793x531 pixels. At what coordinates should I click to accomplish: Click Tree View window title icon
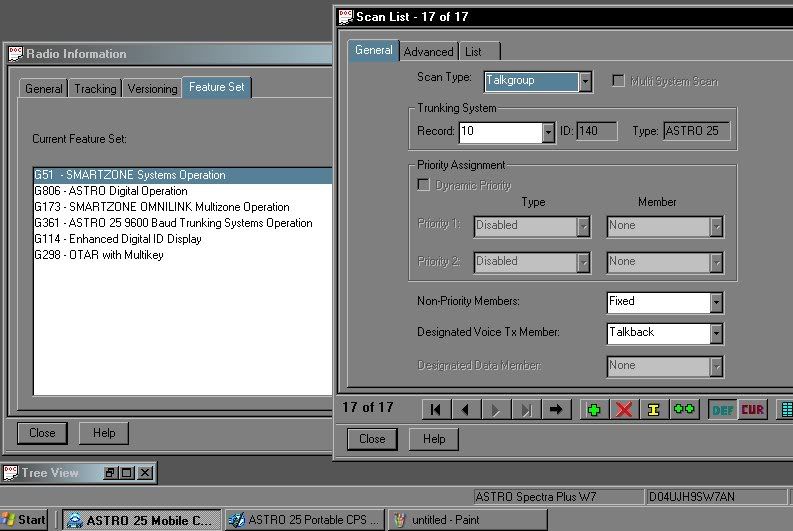pyautogui.click(x=11, y=472)
